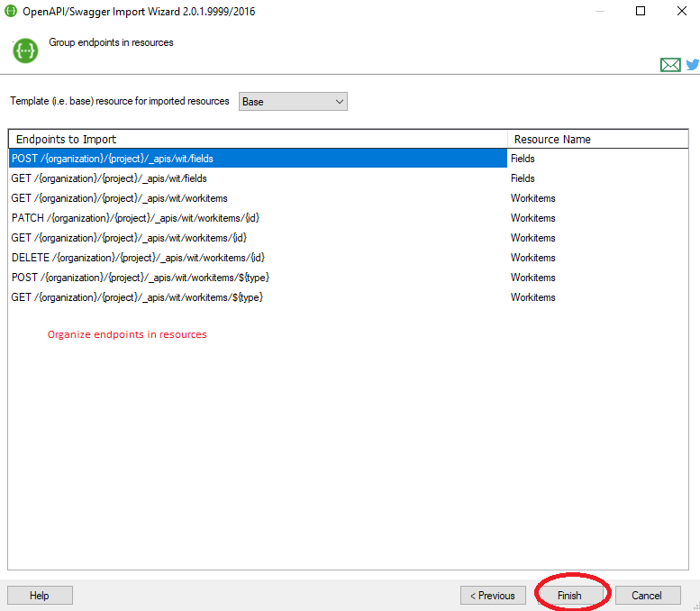Screen dimensions: 700x611
Task: Open the Base template resource dropdown
Action: [293, 102]
